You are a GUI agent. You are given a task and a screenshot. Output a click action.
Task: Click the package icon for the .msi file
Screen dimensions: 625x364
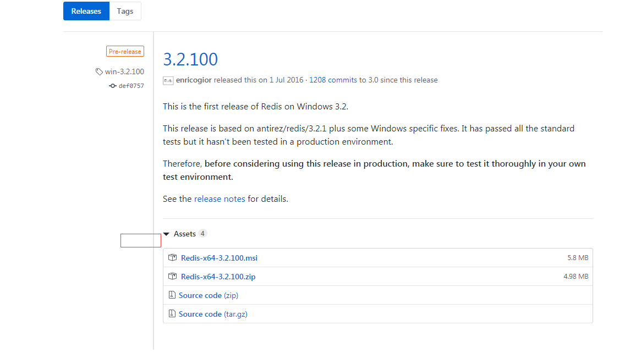(173, 257)
